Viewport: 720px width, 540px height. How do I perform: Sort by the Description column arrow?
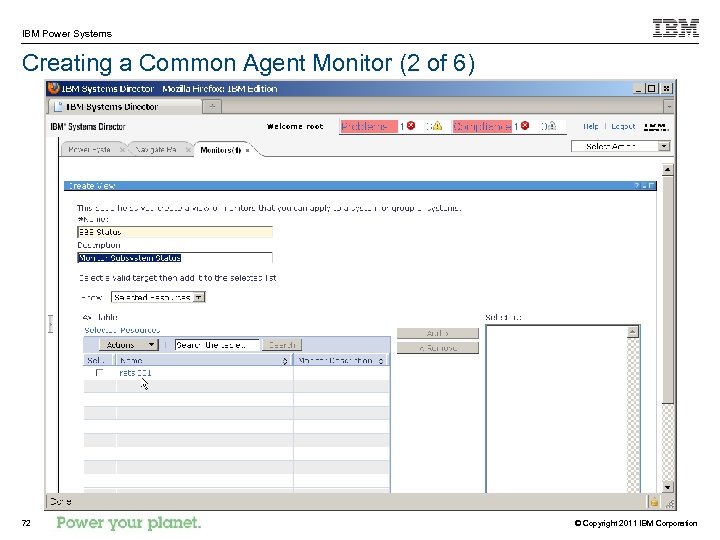coord(381,361)
